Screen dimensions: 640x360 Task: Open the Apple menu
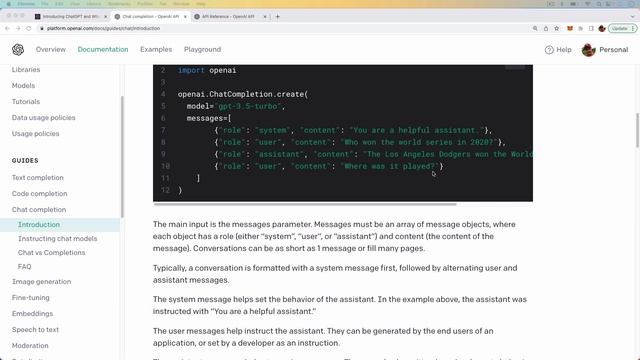[9, 4]
